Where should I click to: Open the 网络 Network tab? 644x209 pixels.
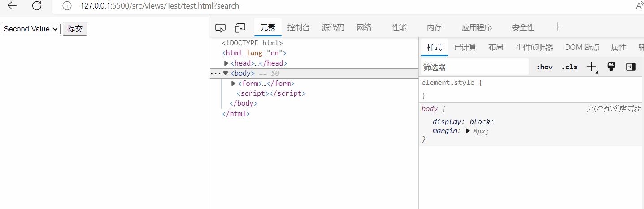coord(364,27)
